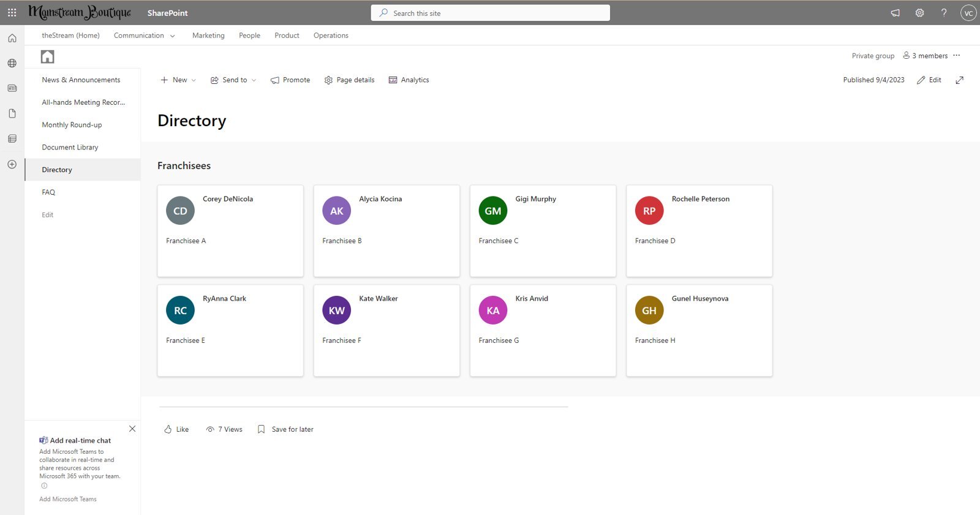
Task: Click Edit under the sidebar navigation
Action: pyautogui.click(x=47, y=215)
